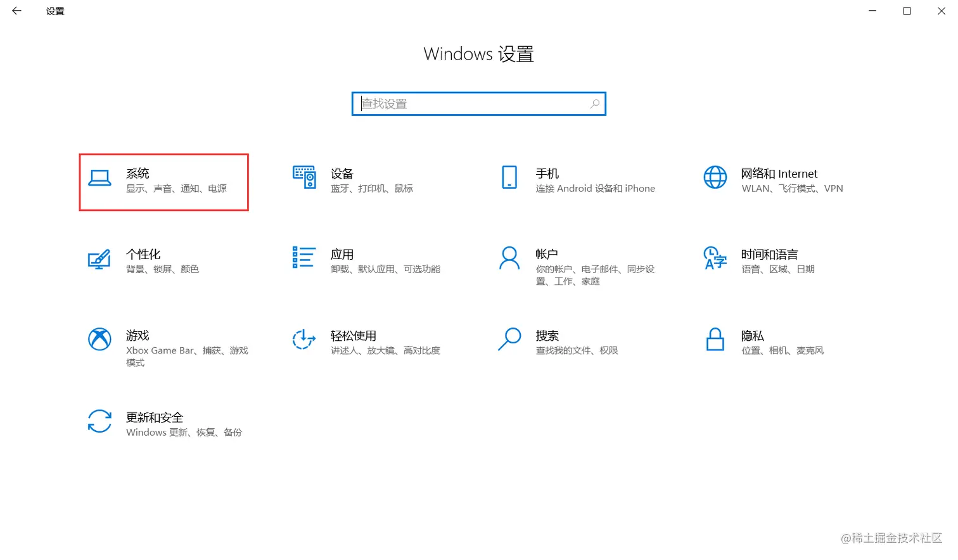958x560 pixels.
Task: Click the System laptop icon
Action: coord(99,178)
